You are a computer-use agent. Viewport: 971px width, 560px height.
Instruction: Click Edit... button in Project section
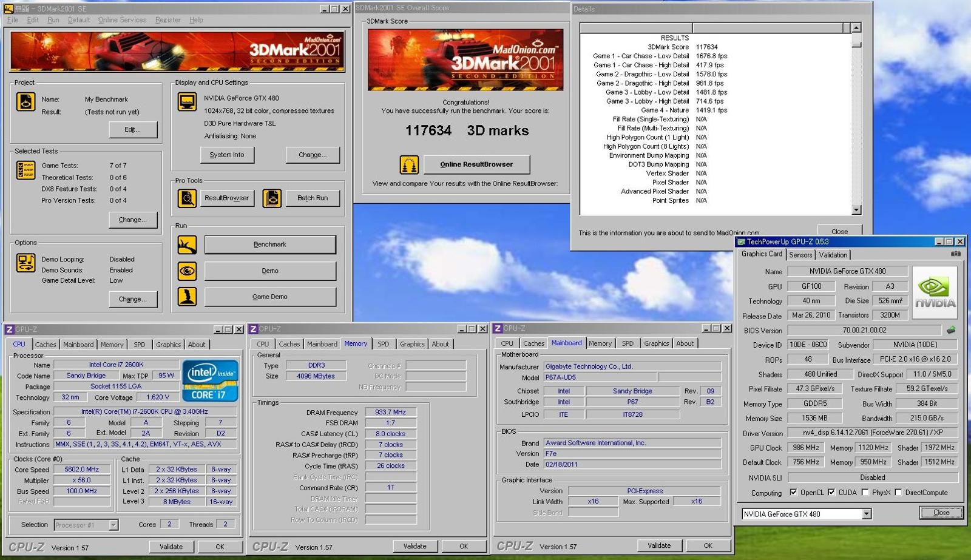[133, 129]
